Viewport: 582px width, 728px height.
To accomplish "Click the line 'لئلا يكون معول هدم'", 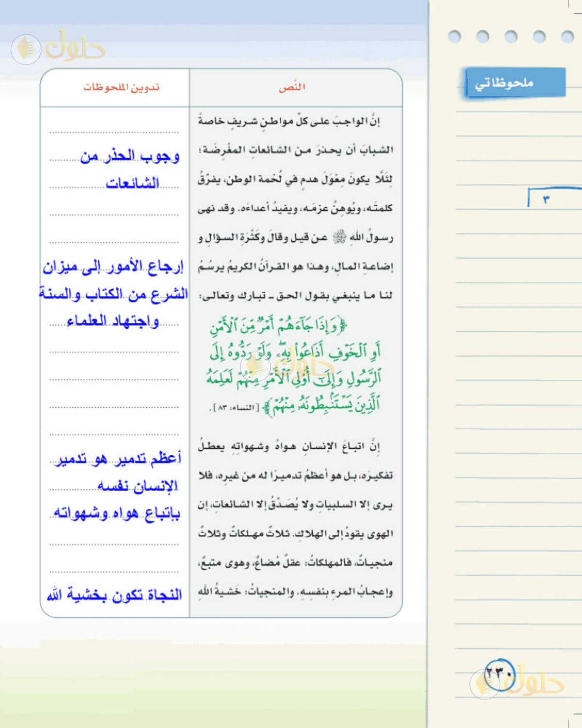I will click(295, 179).
